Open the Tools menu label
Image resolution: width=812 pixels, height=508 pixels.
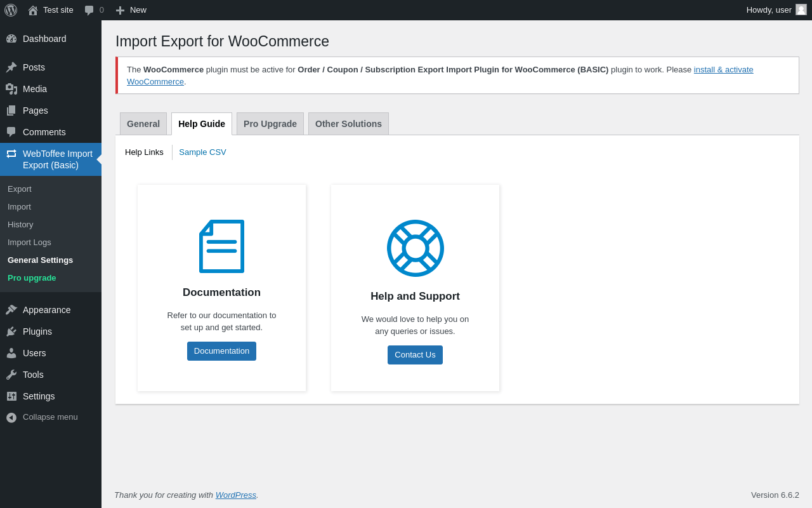33,375
